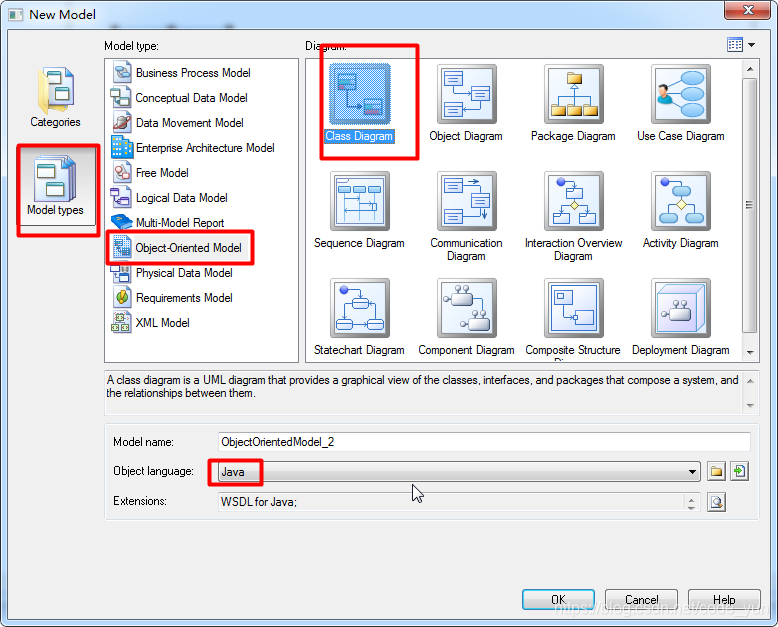Click the diagram grid view icon
778x627 pixels.
tap(735, 45)
